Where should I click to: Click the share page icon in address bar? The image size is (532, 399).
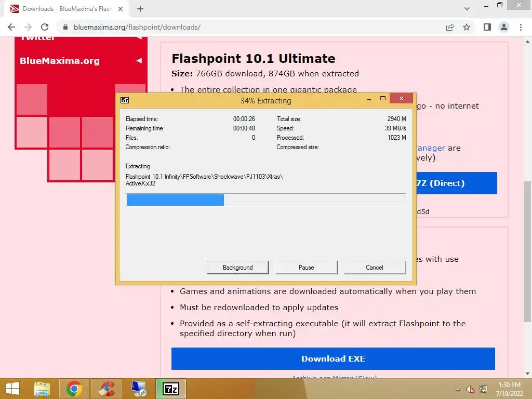[x=450, y=27]
